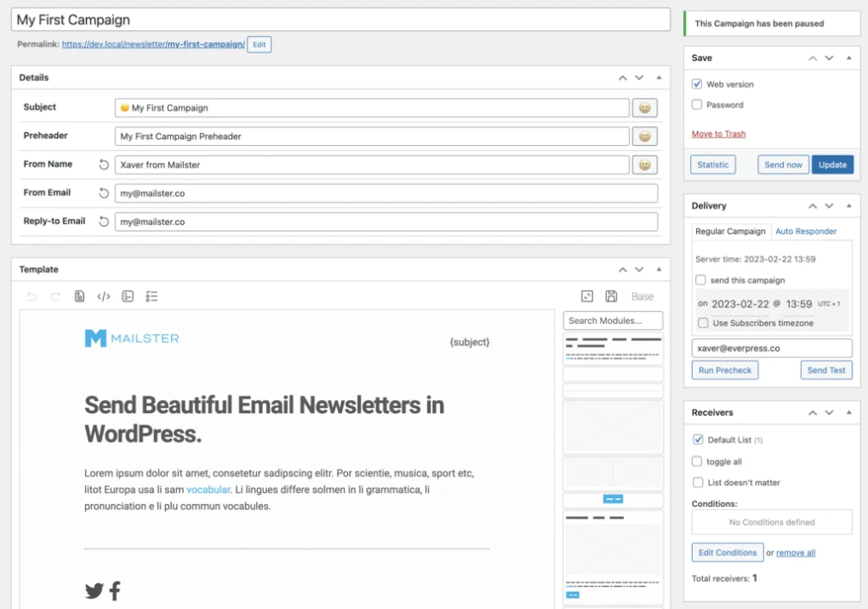Collapse the Delivery panel
The image size is (868, 609).
click(x=849, y=206)
